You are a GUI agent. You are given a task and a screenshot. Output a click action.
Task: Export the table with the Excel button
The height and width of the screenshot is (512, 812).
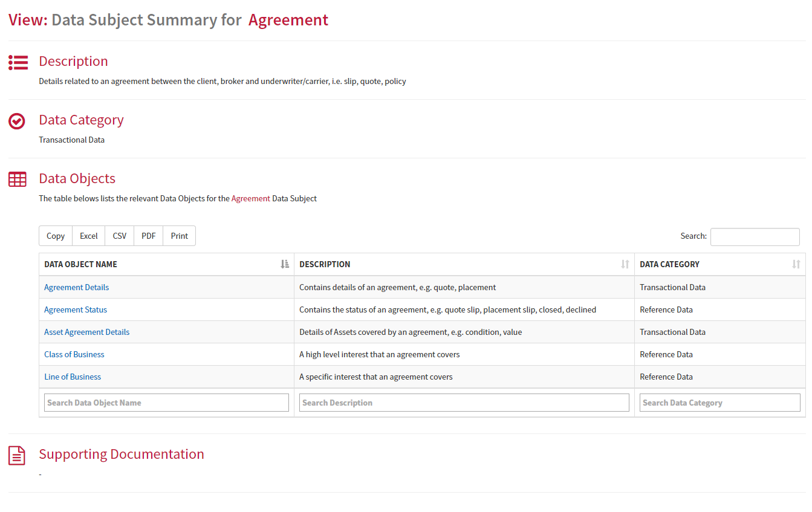tap(89, 236)
